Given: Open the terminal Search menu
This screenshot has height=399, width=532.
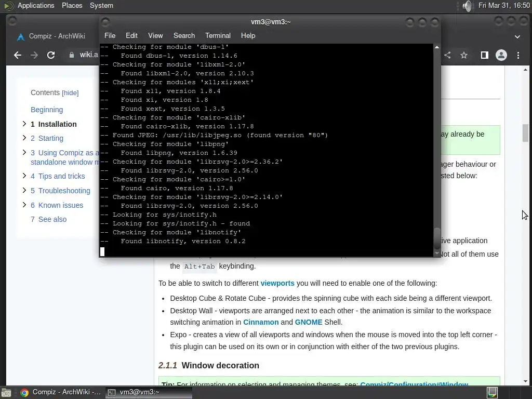Looking at the screenshot, I should (x=184, y=36).
